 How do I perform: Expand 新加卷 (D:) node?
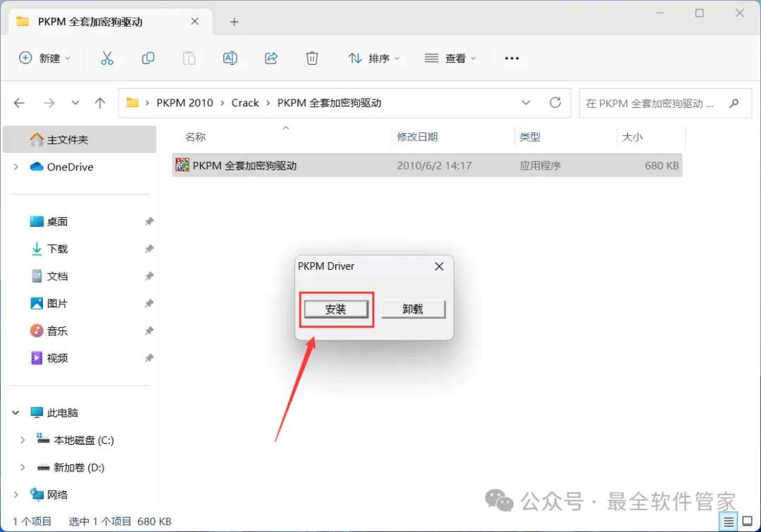[23, 467]
